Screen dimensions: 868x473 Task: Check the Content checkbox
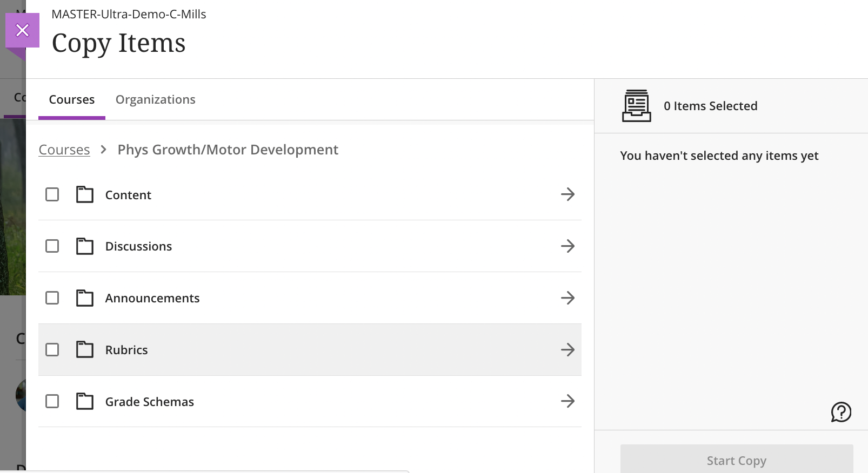pos(52,194)
